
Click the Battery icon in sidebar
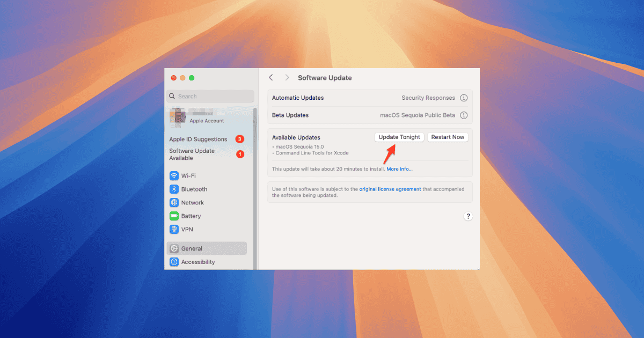pyautogui.click(x=174, y=216)
